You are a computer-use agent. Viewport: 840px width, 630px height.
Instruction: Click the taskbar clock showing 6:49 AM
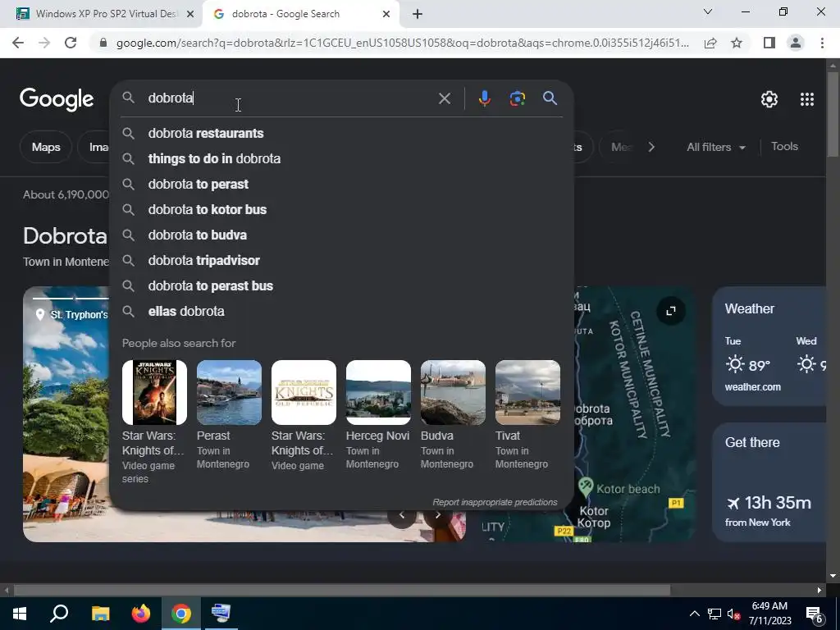(x=769, y=614)
